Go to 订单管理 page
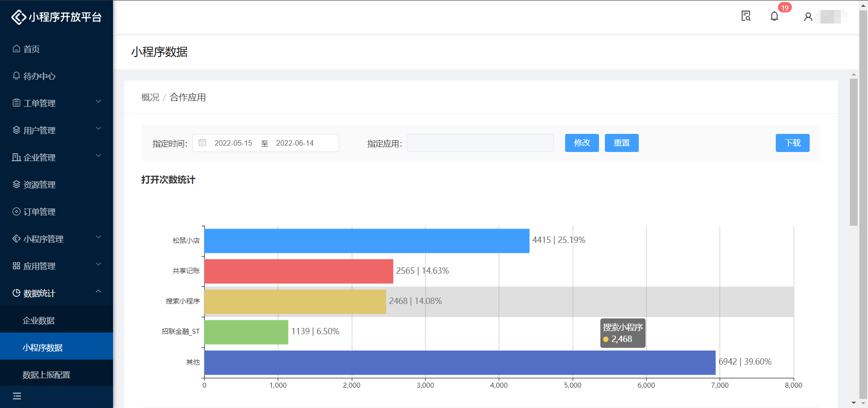 pyautogui.click(x=39, y=212)
